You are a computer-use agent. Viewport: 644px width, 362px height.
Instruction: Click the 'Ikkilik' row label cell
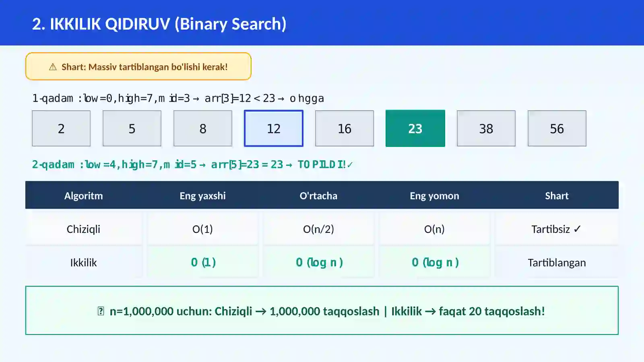pyautogui.click(x=84, y=262)
